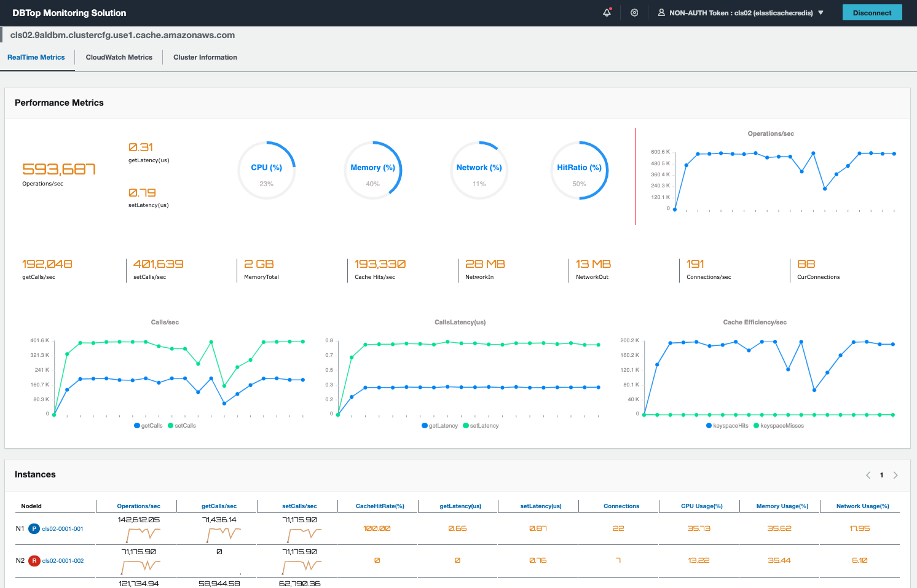Click the N1 Operations/sec sparkline chart
Image resolution: width=917 pixels, height=588 pixels.
(143, 535)
